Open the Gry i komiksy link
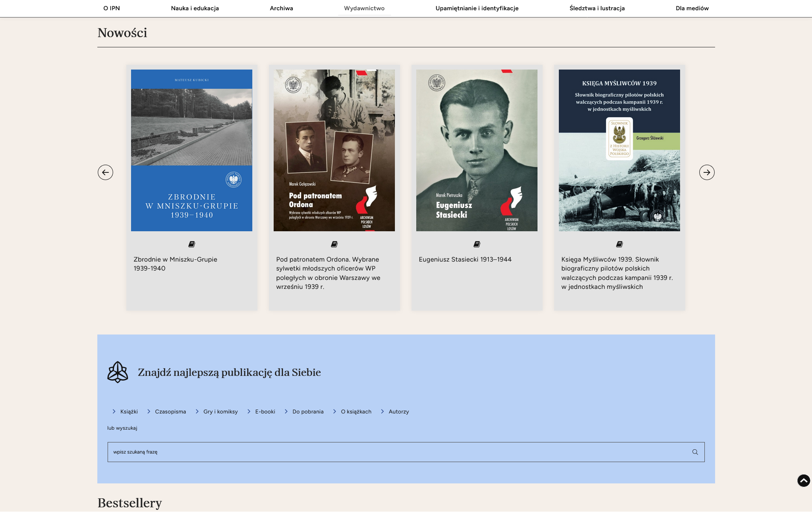The height and width of the screenshot is (512, 812). pyautogui.click(x=220, y=412)
